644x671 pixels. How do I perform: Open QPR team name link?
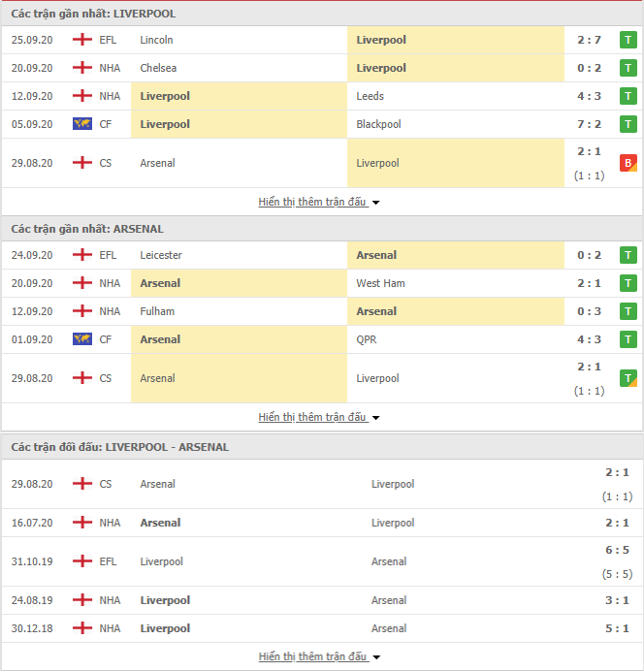(367, 339)
